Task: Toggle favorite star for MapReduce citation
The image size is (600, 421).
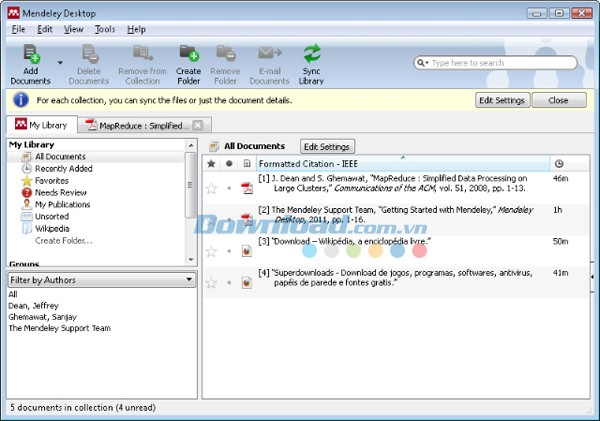Action: [211, 188]
